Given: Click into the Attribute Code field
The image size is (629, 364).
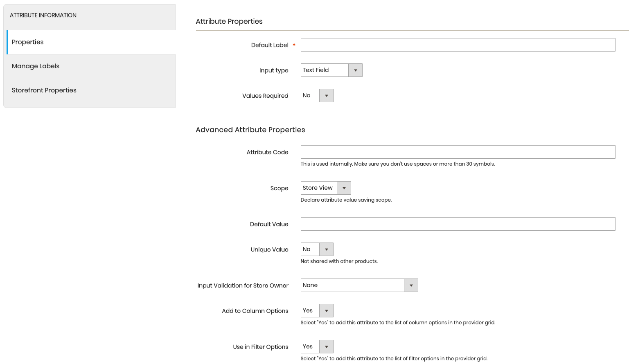Looking at the screenshot, I should 458,152.
